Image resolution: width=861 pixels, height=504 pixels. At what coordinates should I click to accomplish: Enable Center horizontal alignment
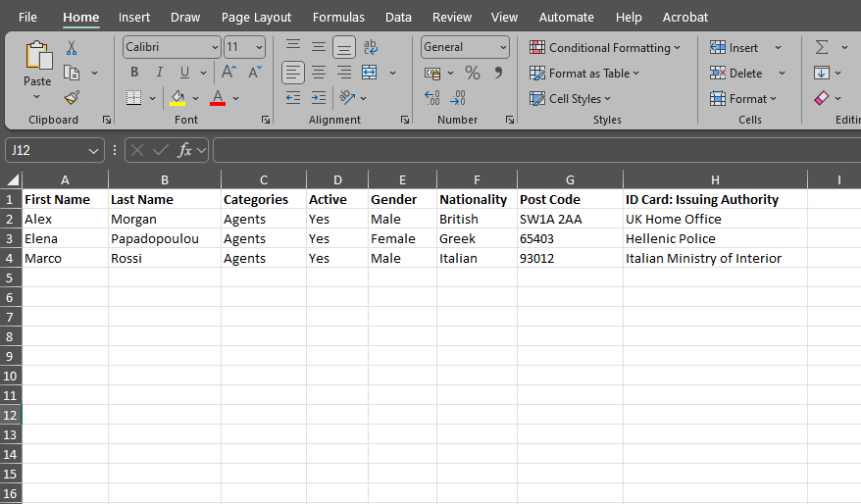(x=318, y=73)
